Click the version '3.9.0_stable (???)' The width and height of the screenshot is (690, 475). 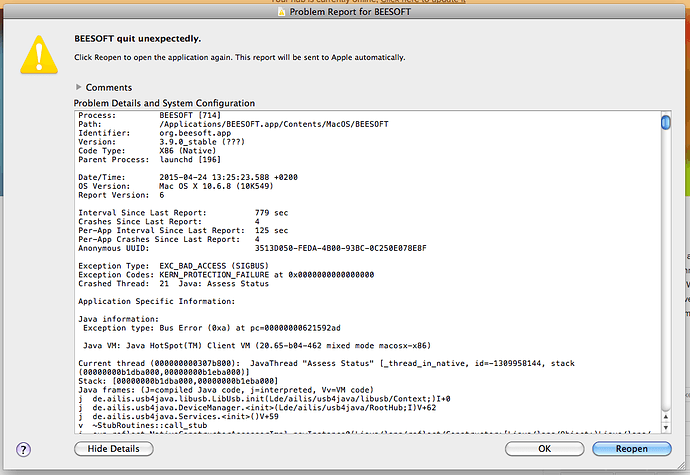202,142
